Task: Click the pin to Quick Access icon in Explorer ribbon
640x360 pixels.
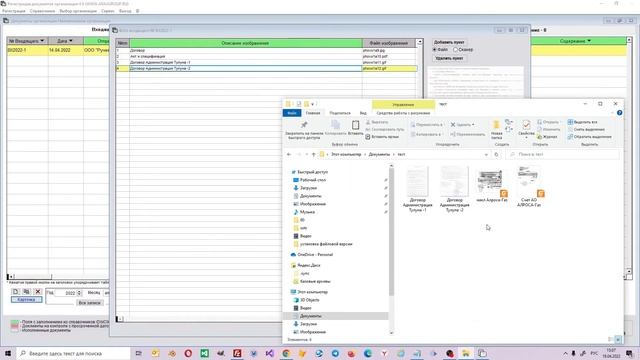Action: [x=304, y=125]
